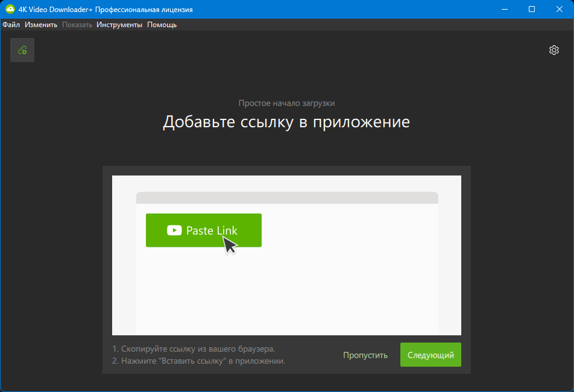This screenshot has width=574, height=392.
Task: Close the 4K Video Downloader window
Action: click(560, 9)
